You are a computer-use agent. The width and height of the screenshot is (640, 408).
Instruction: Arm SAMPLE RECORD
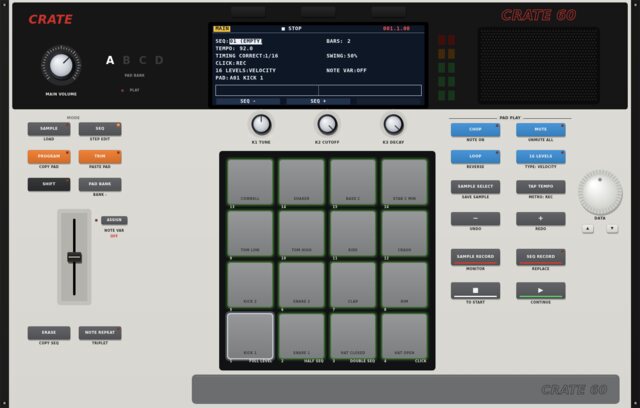pos(476,257)
